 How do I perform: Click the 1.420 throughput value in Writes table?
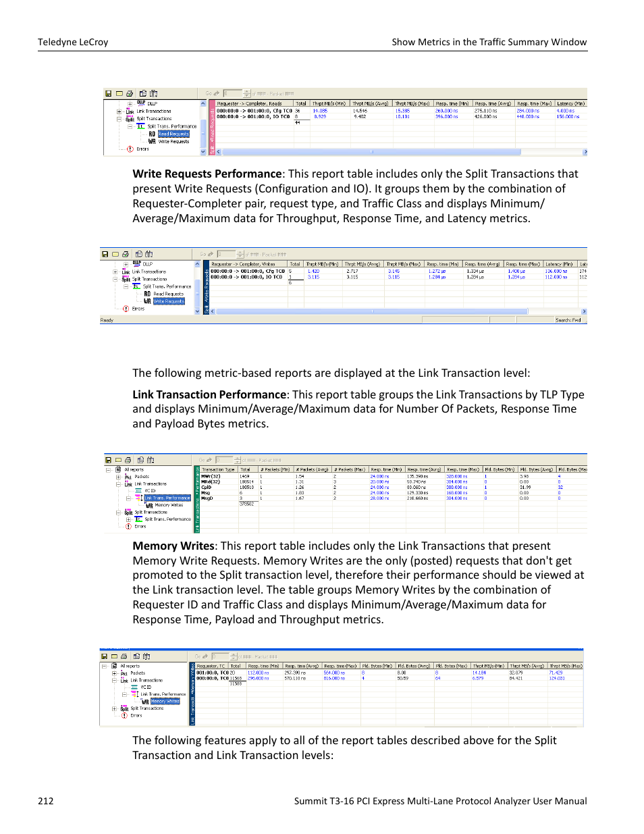pos(314,271)
